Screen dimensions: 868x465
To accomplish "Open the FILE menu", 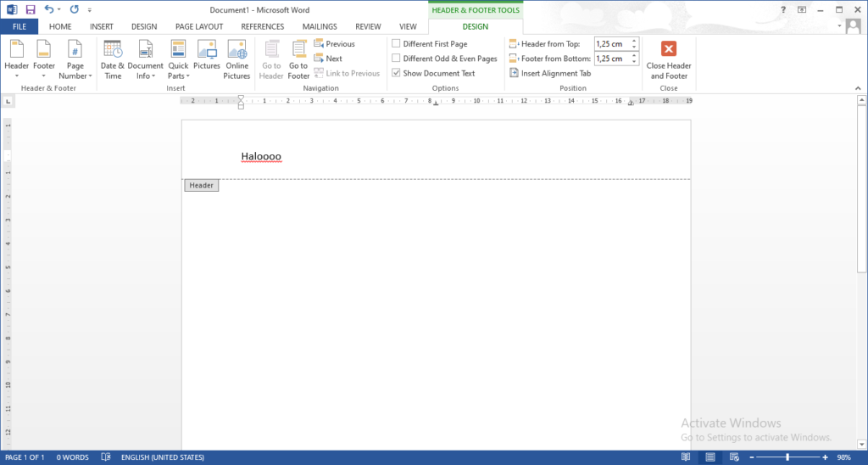I will click(x=18, y=26).
